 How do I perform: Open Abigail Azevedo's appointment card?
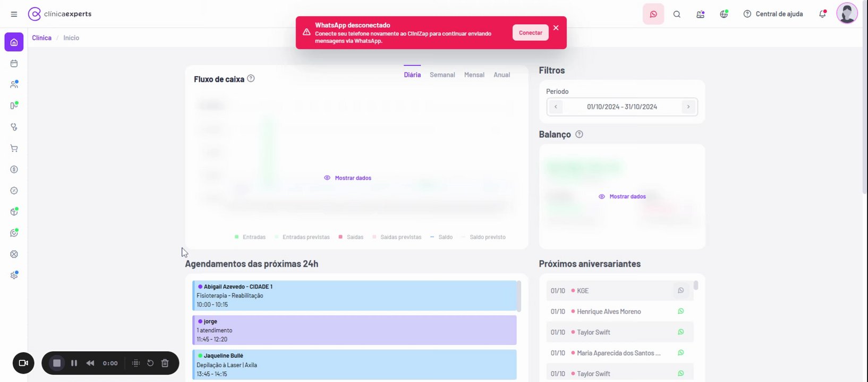(x=354, y=296)
